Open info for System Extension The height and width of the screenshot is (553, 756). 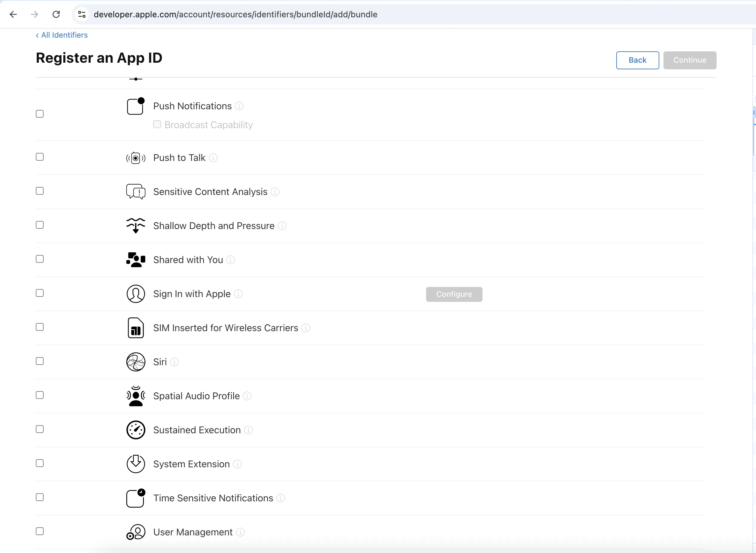coord(237,464)
